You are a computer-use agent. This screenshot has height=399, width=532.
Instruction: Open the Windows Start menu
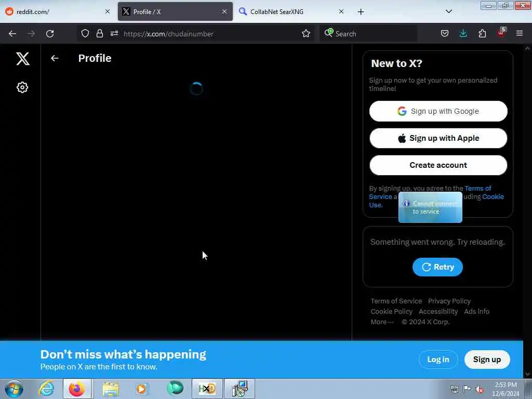(x=14, y=389)
